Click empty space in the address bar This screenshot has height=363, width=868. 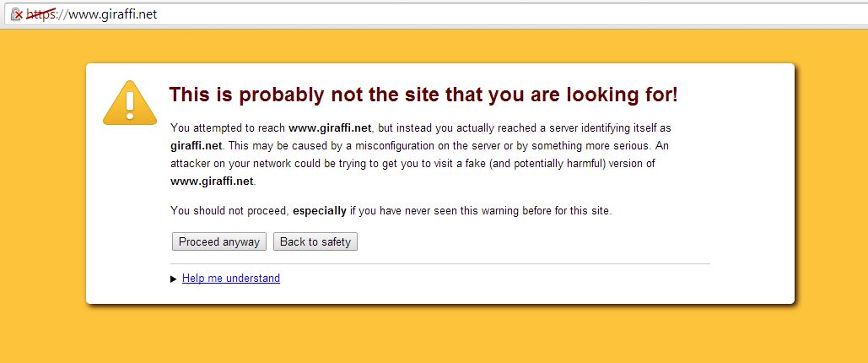click(506, 14)
